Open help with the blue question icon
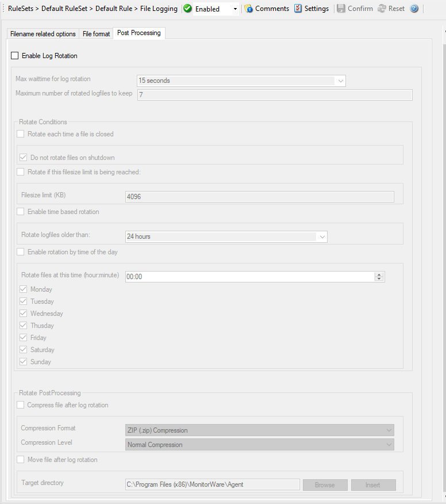The height and width of the screenshot is (504, 446). [x=414, y=9]
